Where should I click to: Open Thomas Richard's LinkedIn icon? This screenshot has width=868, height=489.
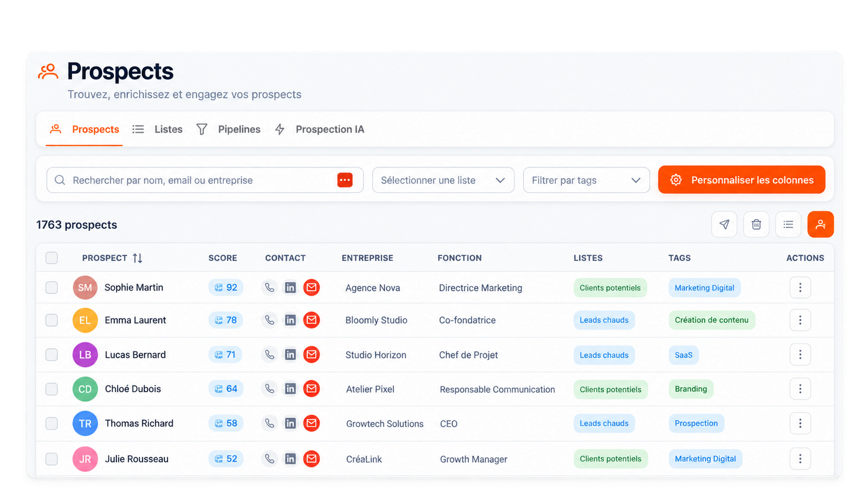tap(290, 423)
